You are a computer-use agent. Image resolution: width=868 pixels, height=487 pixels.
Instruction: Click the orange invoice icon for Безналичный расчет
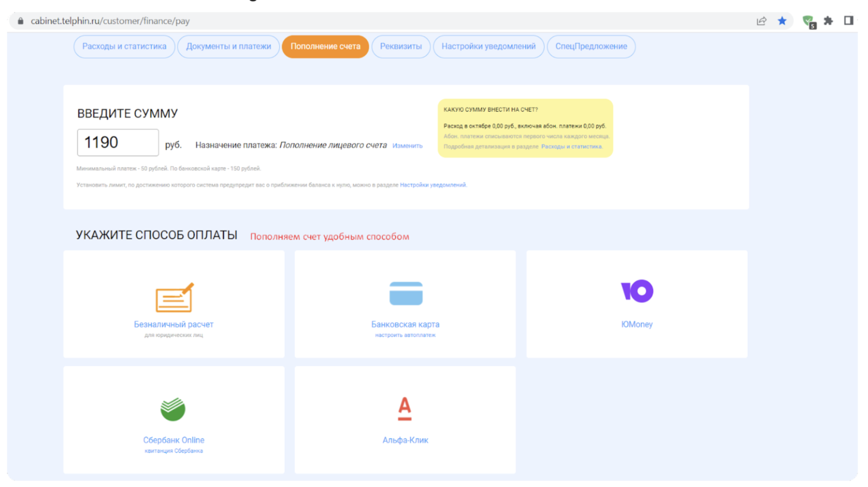tap(174, 297)
